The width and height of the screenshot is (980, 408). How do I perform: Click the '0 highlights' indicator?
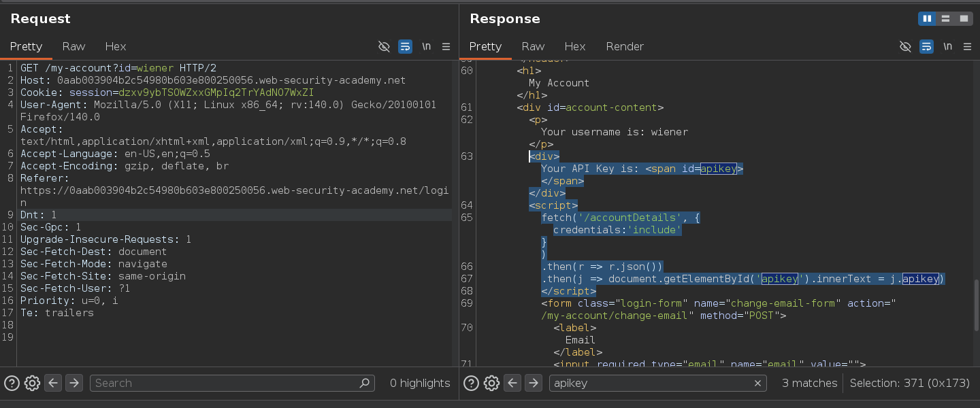[420, 383]
